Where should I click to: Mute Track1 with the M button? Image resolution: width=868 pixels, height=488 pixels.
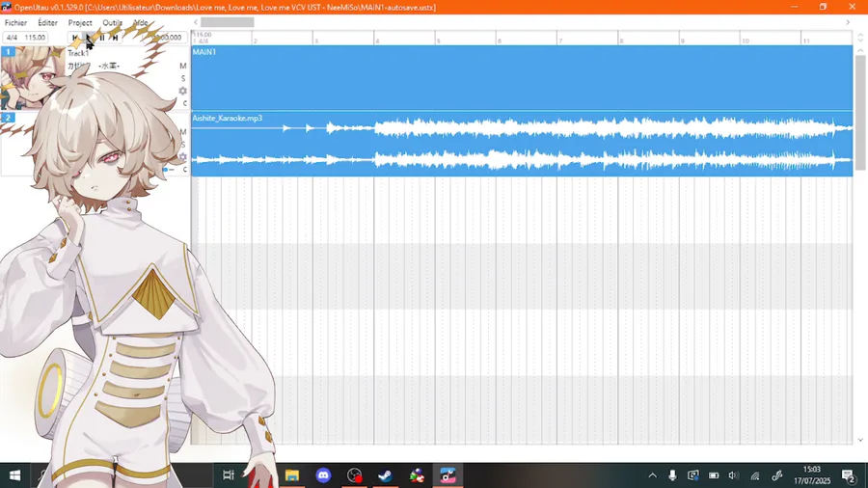pos(183,66)
